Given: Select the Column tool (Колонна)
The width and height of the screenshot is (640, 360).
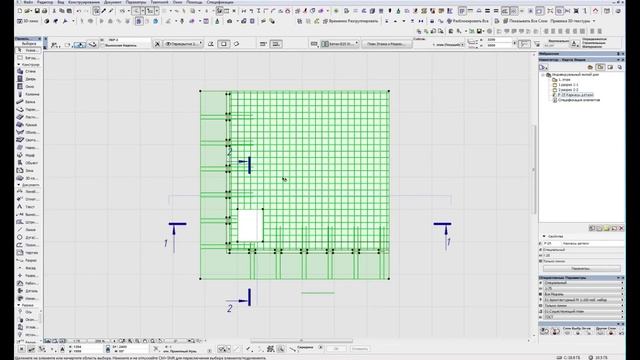Looking at the screenshot, I should [x=28, y=94].
